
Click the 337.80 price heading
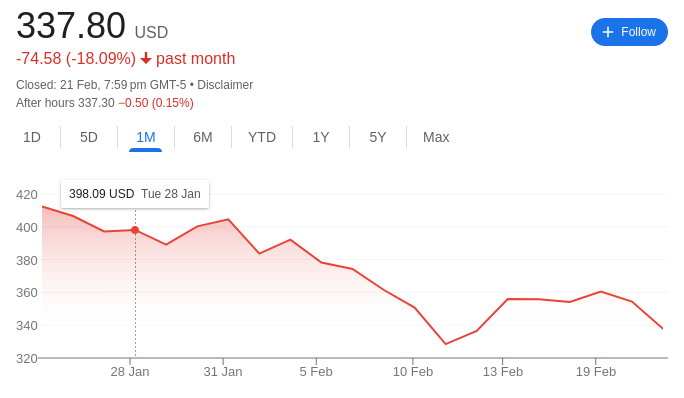pos(71,25)
